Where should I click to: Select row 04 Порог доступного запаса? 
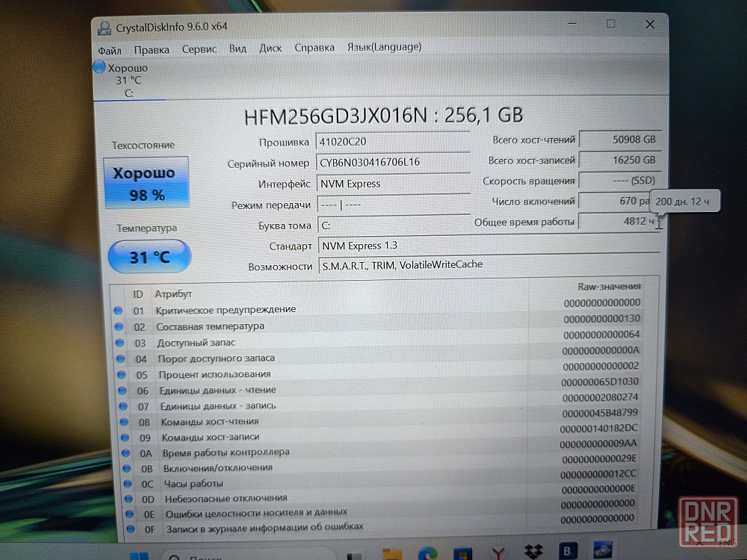[380, 354]
